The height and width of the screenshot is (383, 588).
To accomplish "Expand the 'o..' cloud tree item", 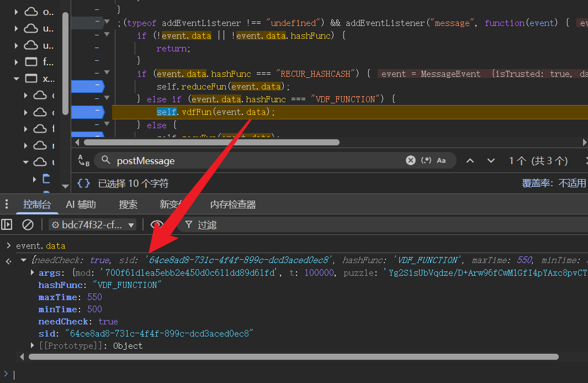I will (16, 12).
